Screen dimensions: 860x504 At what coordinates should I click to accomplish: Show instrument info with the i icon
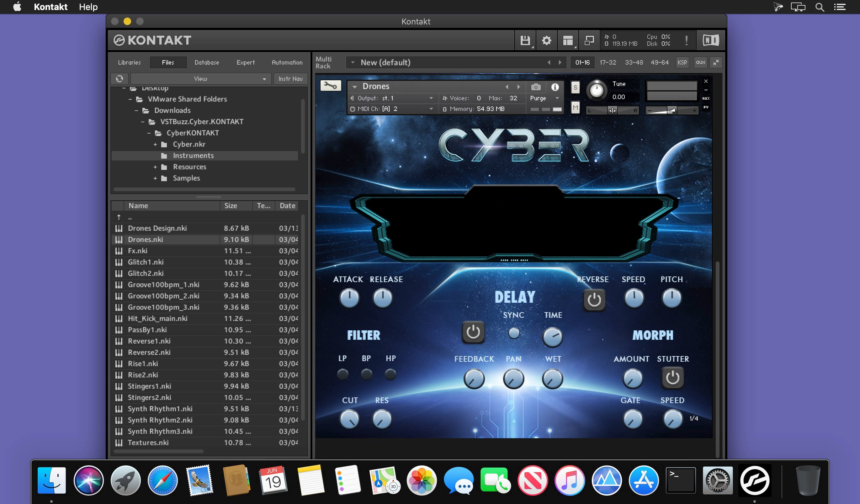[x=555, y=87]
